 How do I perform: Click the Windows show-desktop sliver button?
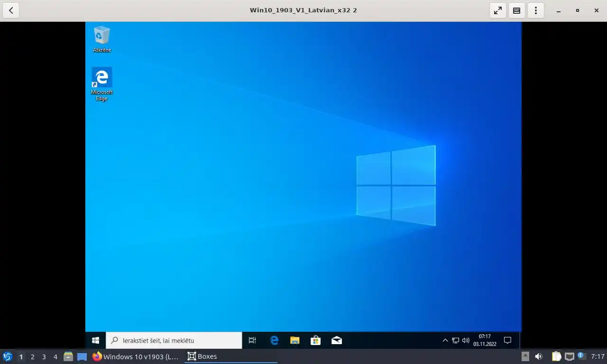[520, 340]
